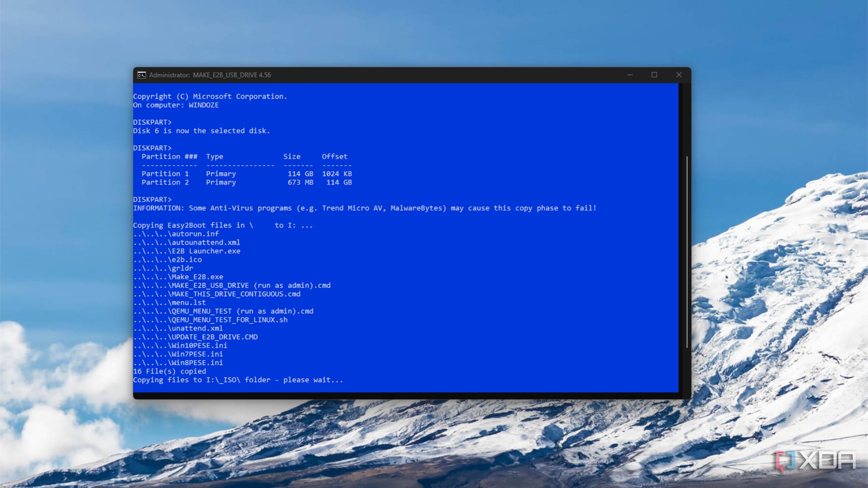Click the window title 'Administrator: MAKE_E2B_USB_DRIVE 4.56'
Screen dimensions: 868x488
point(210,75)
